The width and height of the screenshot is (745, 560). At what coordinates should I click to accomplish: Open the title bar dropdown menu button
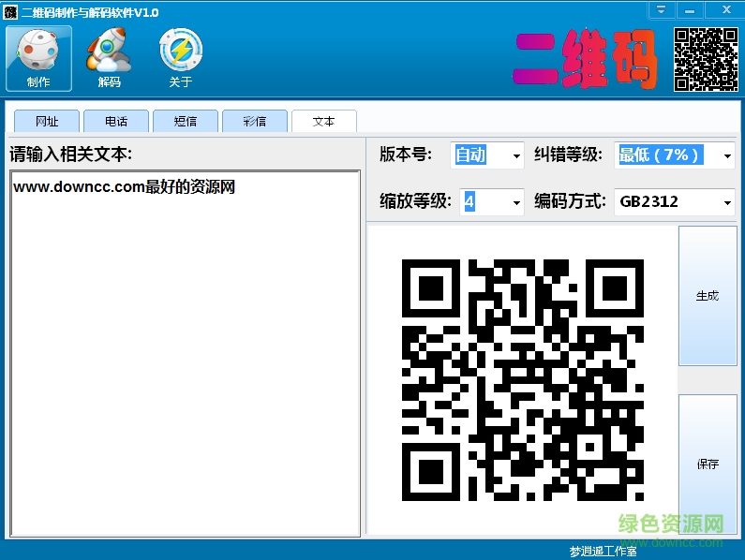point(661,9)
